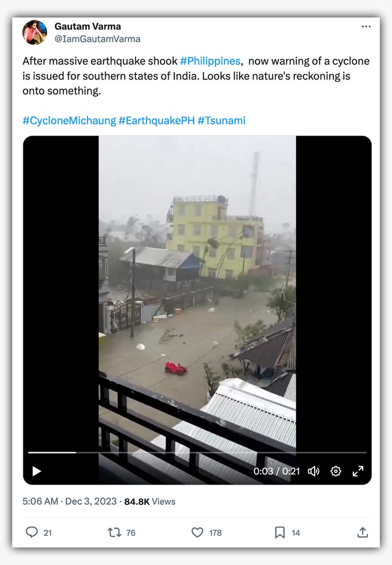Open the #Philippines hashtag link
The height and width of the screenshot is (565, 392).
point(210,61)
